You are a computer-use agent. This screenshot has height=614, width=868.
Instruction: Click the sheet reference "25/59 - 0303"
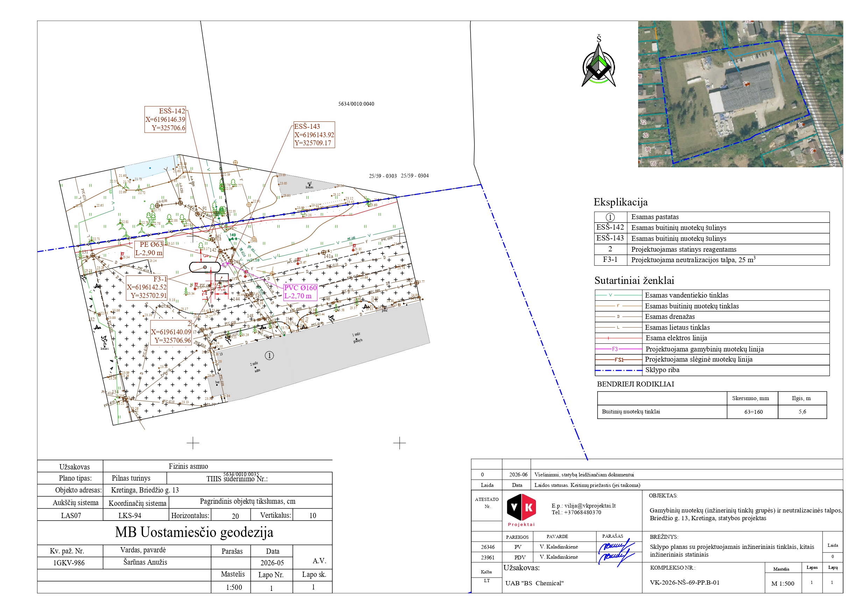(x=383, y=176)
